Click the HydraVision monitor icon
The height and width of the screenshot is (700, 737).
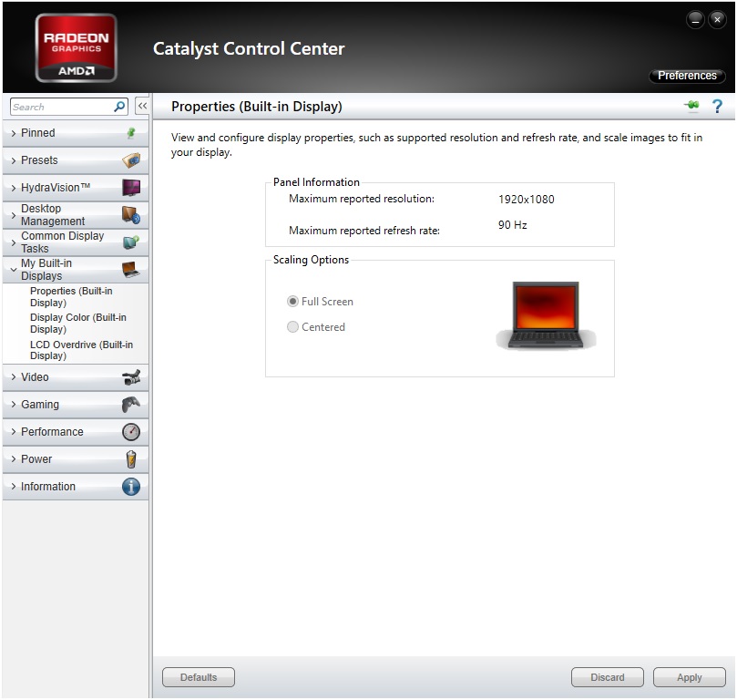(x=131, y=188)
